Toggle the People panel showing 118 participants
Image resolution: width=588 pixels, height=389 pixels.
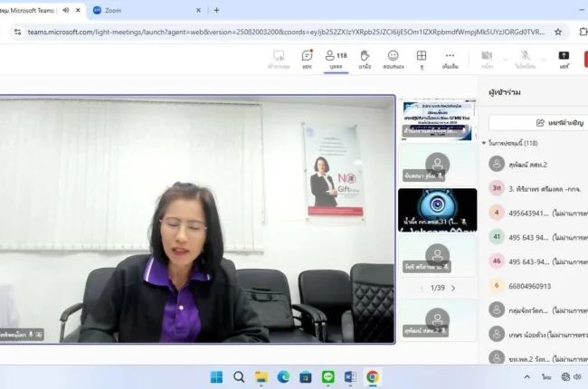(336, 59)
